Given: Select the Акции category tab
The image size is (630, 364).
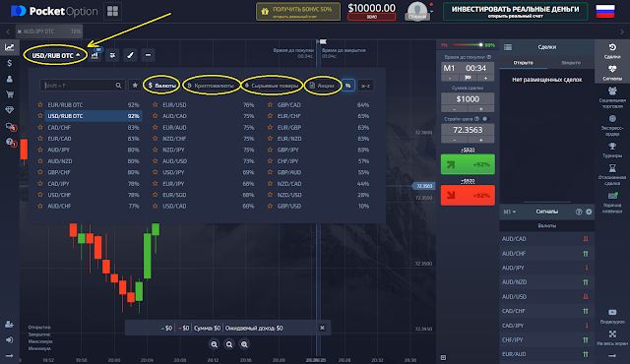Looking at the screenshot, I should (323, 85).
